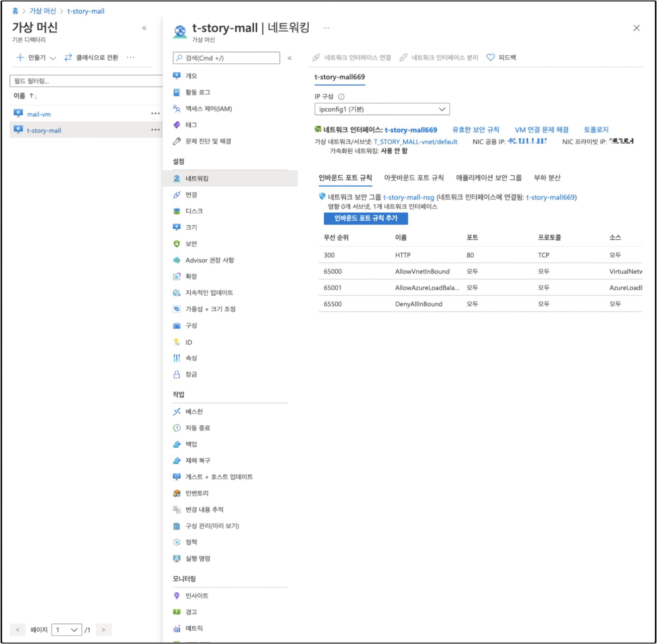Open Access control (IAM) people icon

coord(177,109)
